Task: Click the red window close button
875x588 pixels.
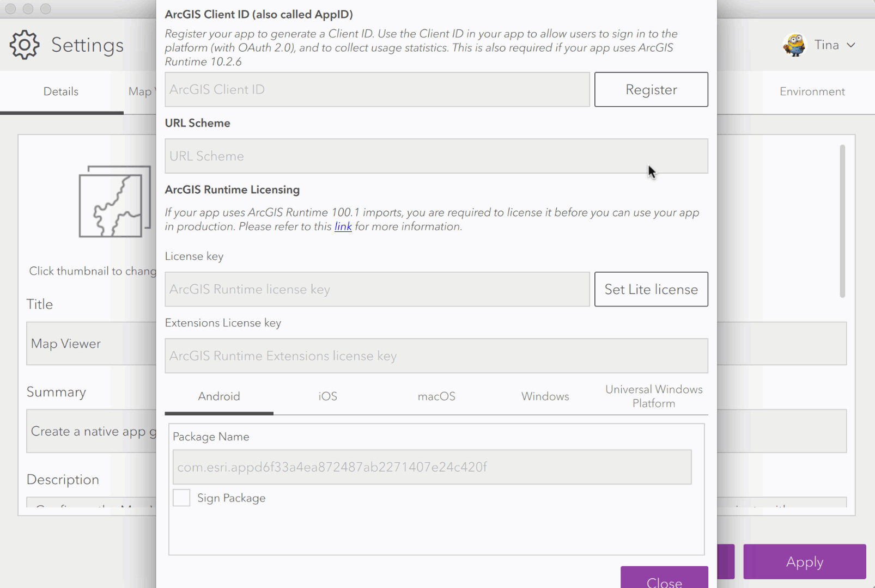Action: point(10,9)
